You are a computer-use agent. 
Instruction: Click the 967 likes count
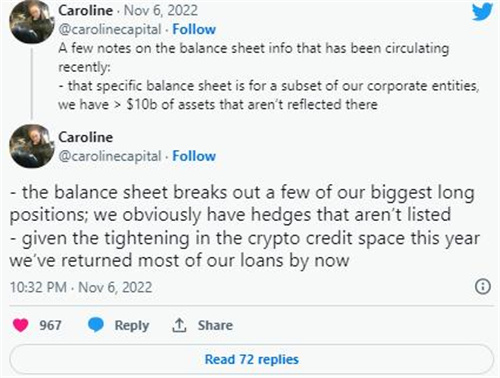point(50,325)
